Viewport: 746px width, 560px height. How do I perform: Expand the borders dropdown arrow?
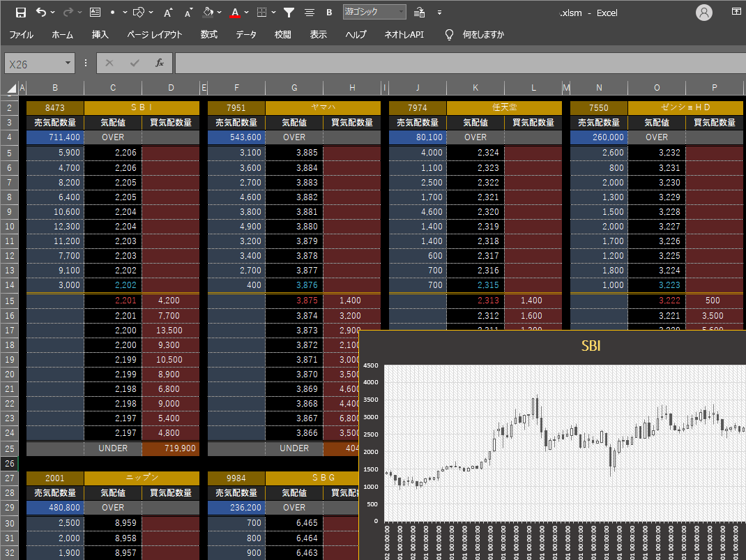(x=273, y=13)
